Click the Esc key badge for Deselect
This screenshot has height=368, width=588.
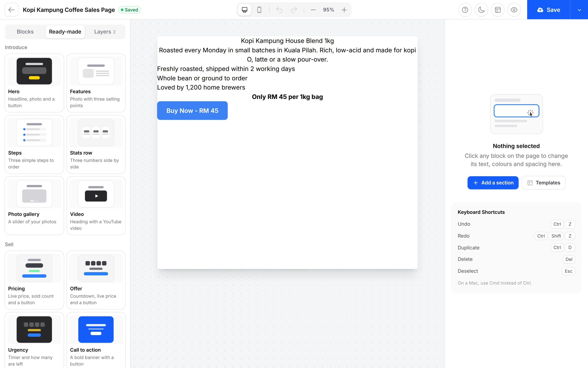(x=569, y=271)
